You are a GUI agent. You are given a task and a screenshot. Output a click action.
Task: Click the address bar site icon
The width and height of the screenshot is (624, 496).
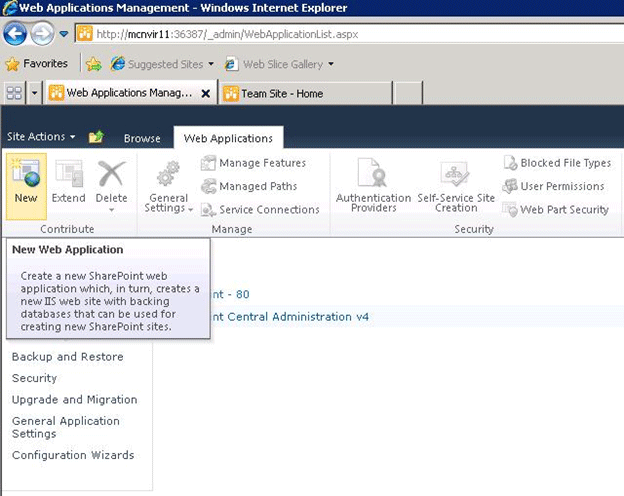click(x=85, y=34)
